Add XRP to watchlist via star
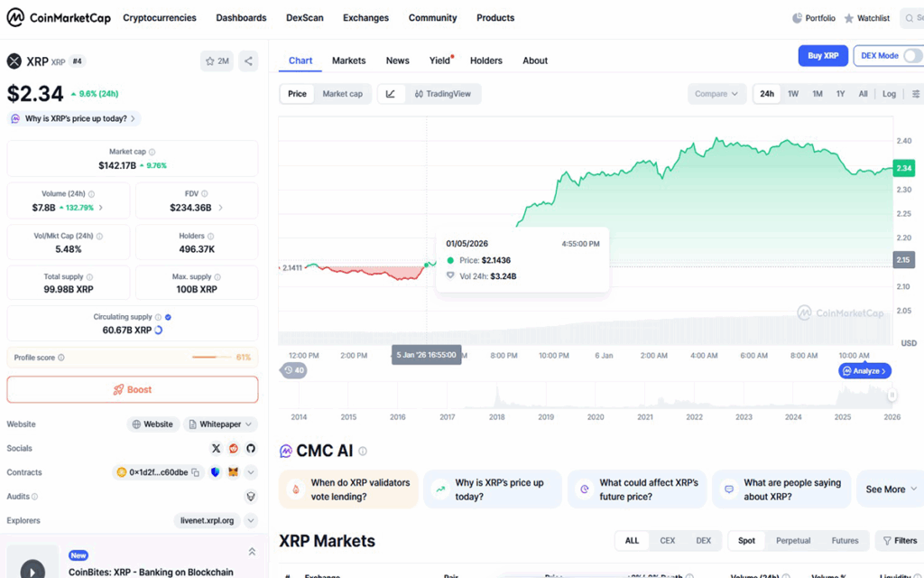This screenshot has height=578, width=924. 217,61
